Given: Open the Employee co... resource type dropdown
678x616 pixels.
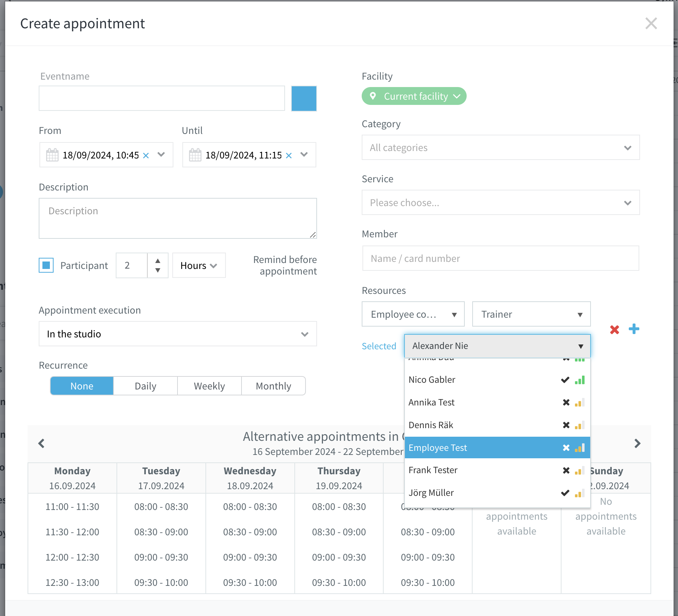Looking at the screenshot, I should tap(413, 314).
